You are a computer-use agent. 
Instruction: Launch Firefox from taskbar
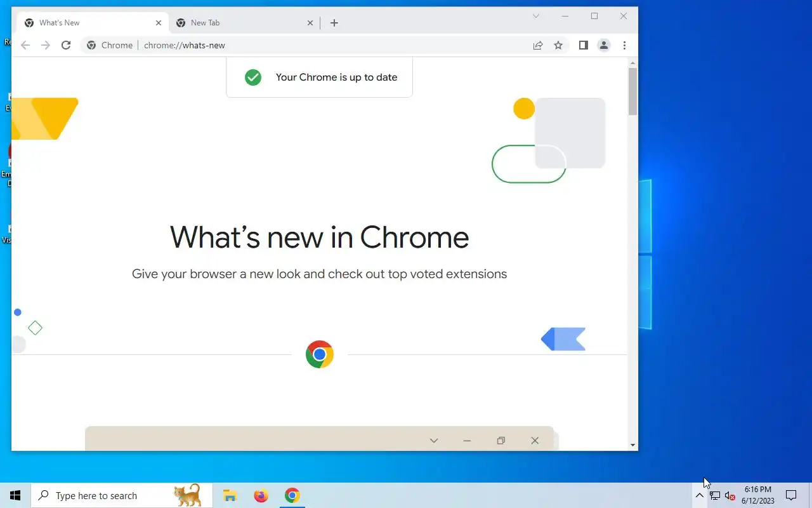[261, 495]
